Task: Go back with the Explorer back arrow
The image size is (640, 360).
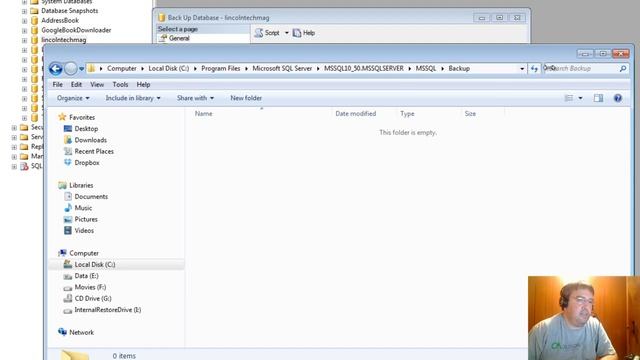Action: click(x=56, y=69)
